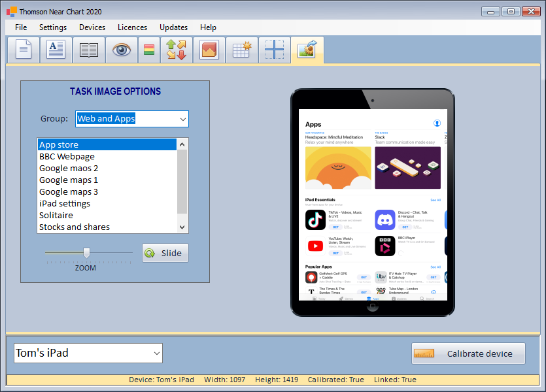Open the task image photo icon tab
The height and width of the screenshot is (392, 546).
[x=307, y=50]
